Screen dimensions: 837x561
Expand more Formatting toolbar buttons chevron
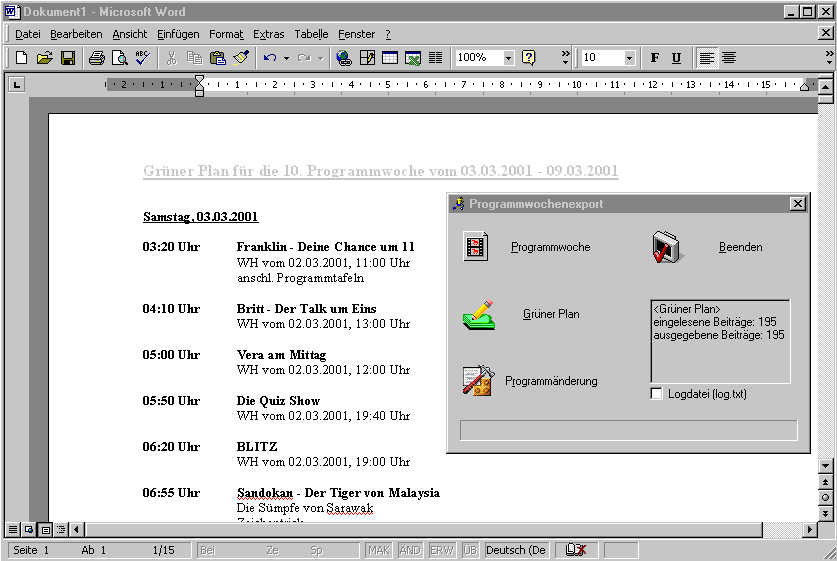tap(829, 58)
